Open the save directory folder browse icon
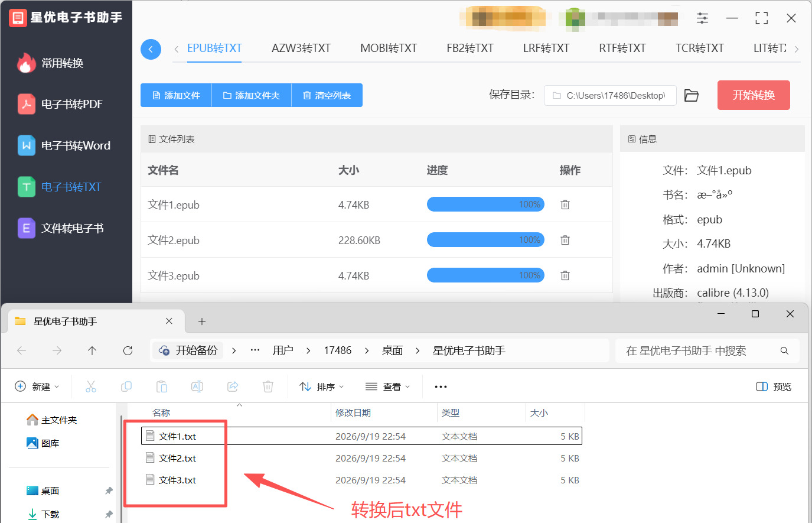This screenshot has height=523, width=812. [x=692, y=95]
